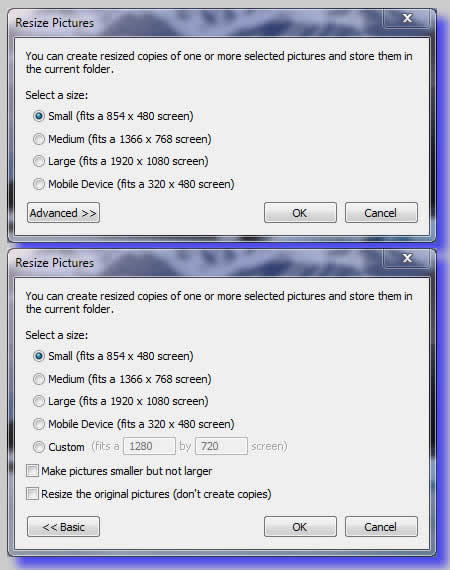Close the upper Resize Pictures dialog
Screen dimensions: 450x570
coord(407,18)
